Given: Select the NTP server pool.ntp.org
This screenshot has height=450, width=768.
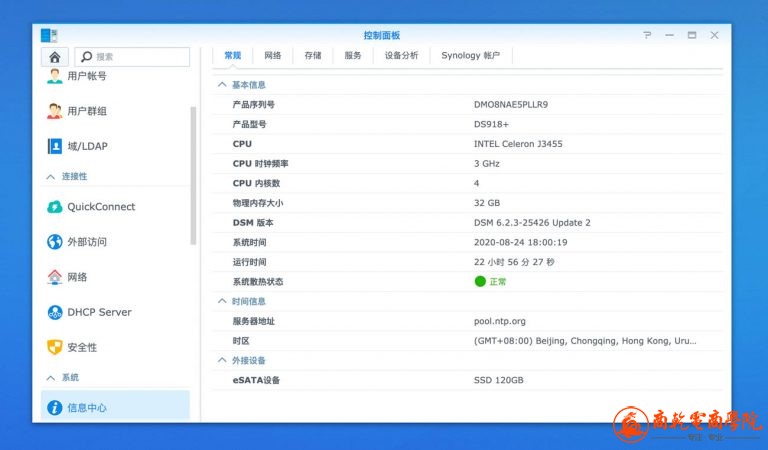Looking at the screenshot, I should coord(500,321).
